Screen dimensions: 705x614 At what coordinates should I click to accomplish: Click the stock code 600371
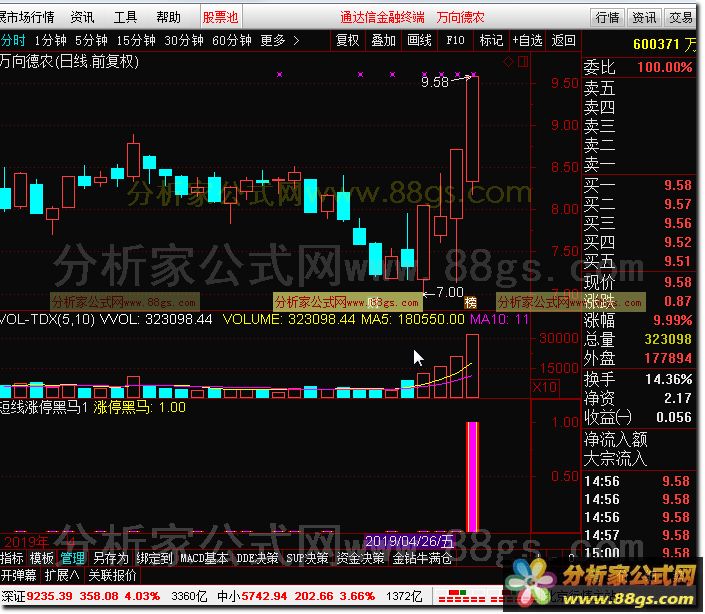(x=656, y=44)
